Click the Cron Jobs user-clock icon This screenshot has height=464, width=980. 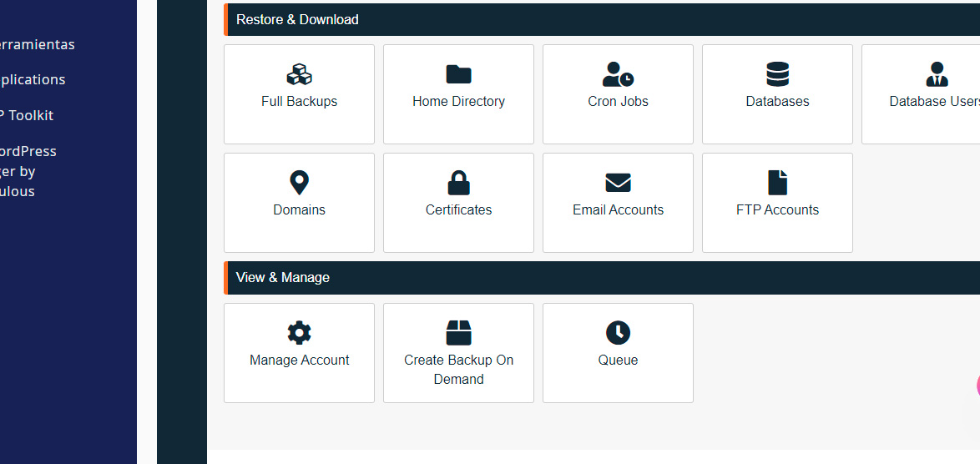click(618, 74)
